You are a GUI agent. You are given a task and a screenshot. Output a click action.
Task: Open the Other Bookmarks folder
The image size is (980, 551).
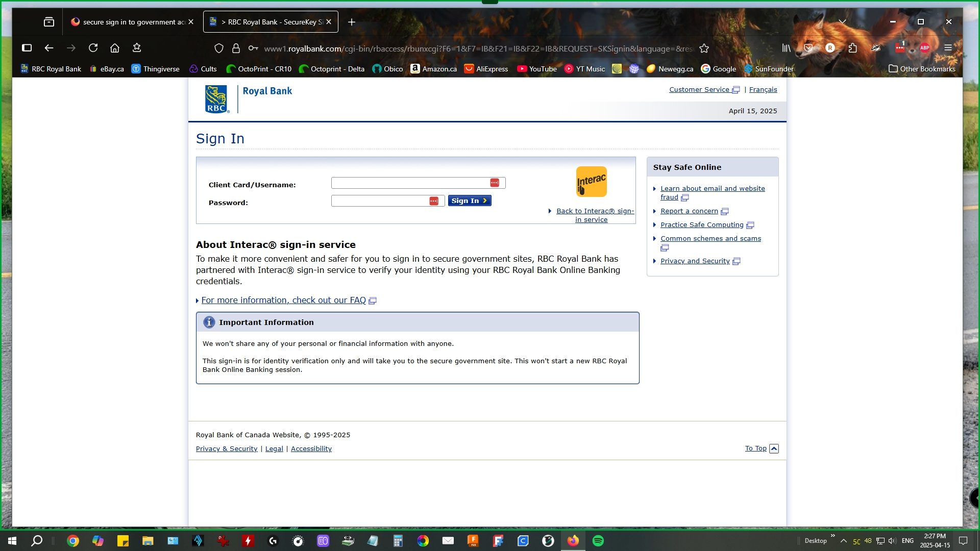(922, 69)
